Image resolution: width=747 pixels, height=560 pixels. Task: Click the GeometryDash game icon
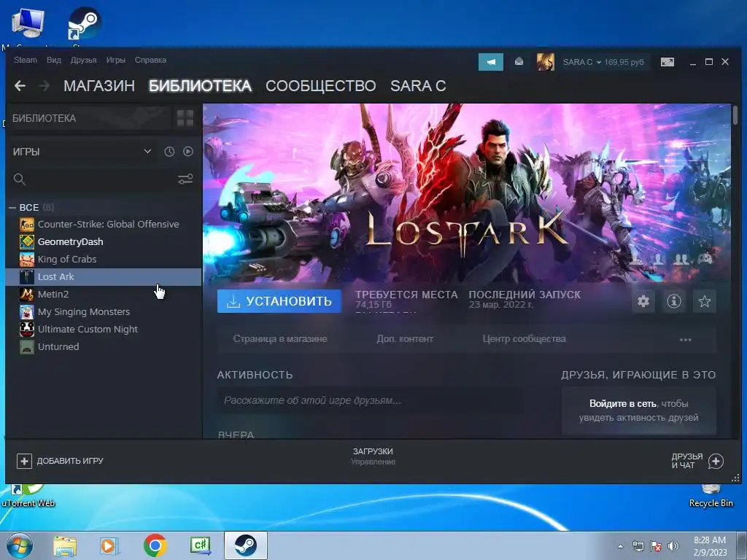pos(27,242)
